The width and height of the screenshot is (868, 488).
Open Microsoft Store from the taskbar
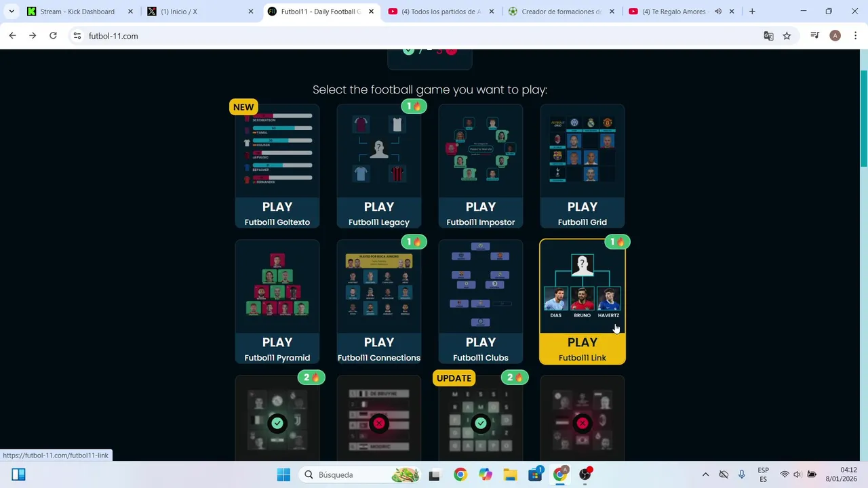[535, 474]
